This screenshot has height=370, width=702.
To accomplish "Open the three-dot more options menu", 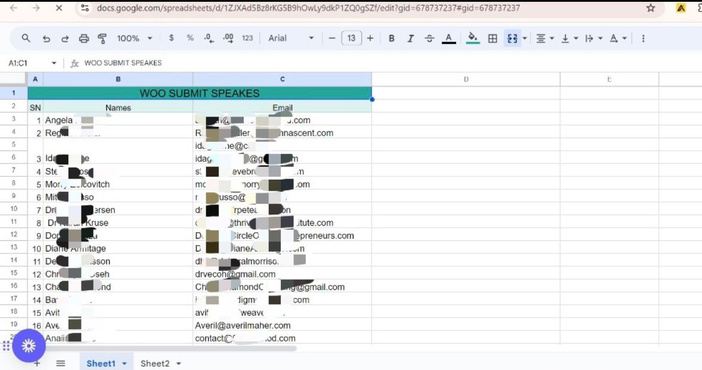I will 643,39.
